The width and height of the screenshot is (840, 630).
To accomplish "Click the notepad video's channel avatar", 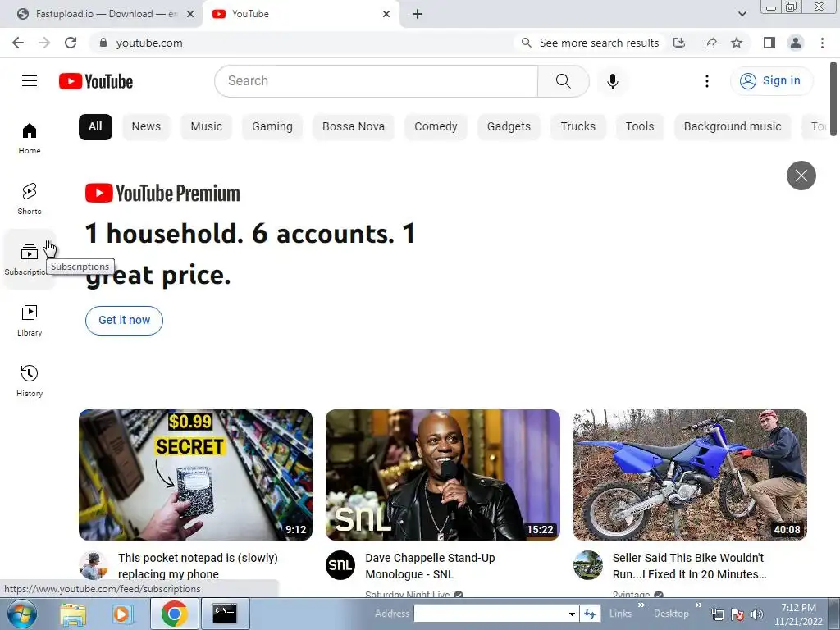I will (x=94, y=565).
